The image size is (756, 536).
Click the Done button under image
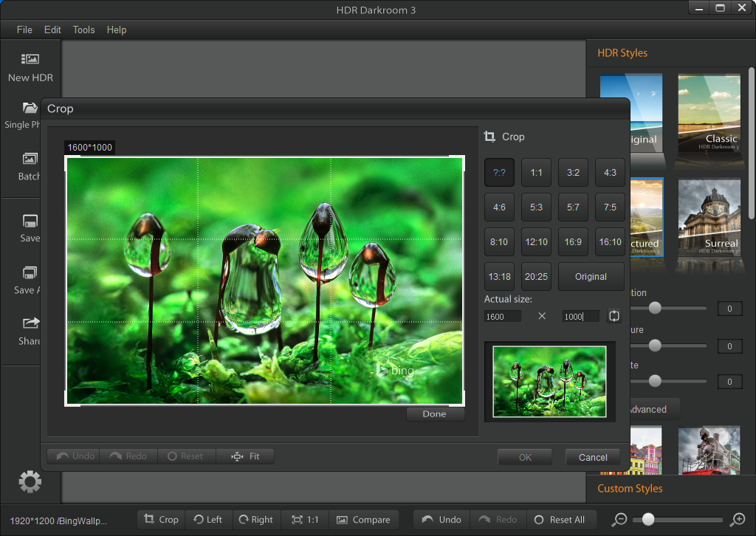click(x=435, y=414)
